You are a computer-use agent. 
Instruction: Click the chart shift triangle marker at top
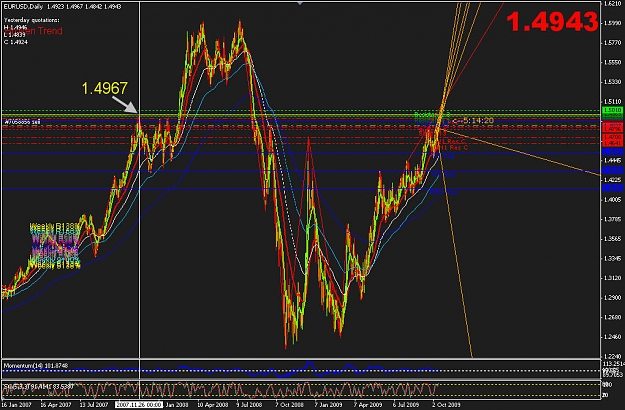point(300,3)
